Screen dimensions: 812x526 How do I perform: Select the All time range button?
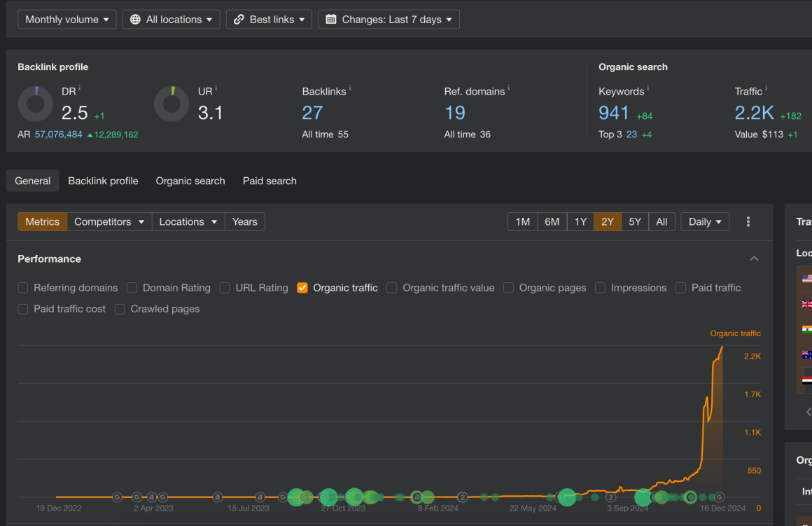[x=661, y=221]
